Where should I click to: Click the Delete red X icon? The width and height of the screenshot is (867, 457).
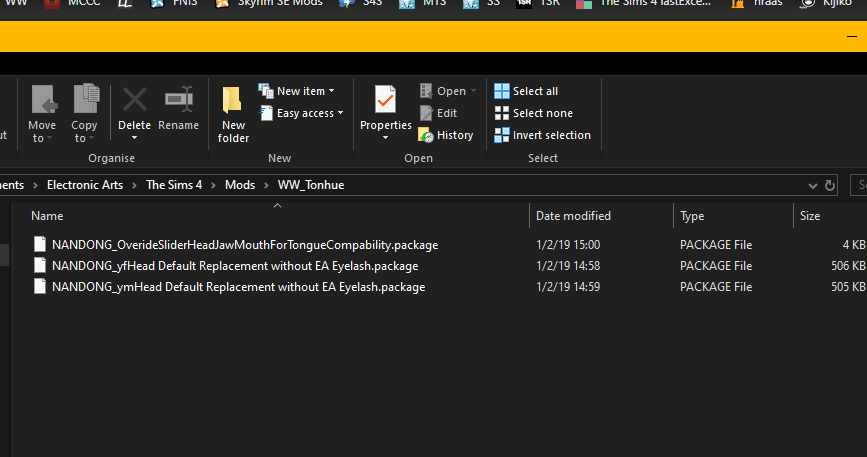134,100
